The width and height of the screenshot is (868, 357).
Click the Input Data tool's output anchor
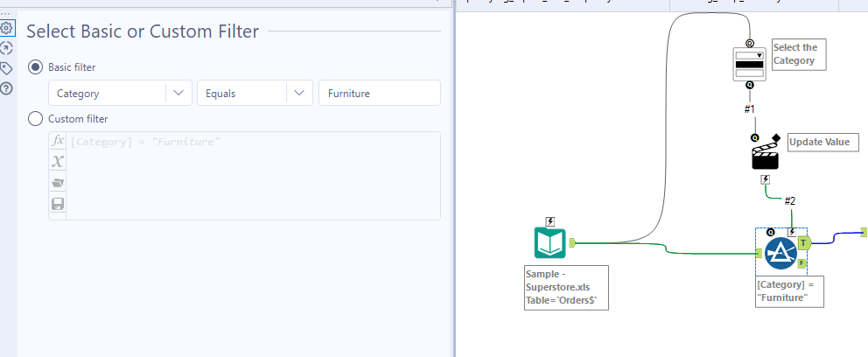click(x=572, y=241)
